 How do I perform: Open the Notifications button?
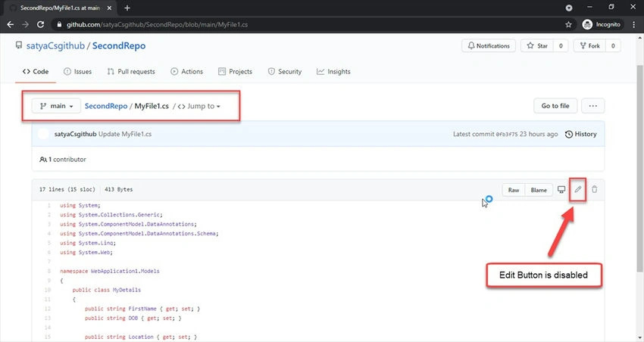pos(489,46)
